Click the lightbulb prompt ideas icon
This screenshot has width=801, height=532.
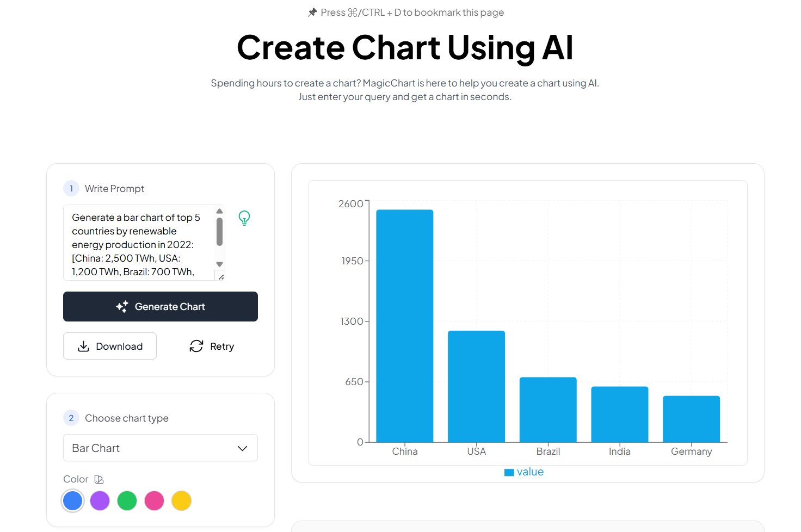(244, 218)
